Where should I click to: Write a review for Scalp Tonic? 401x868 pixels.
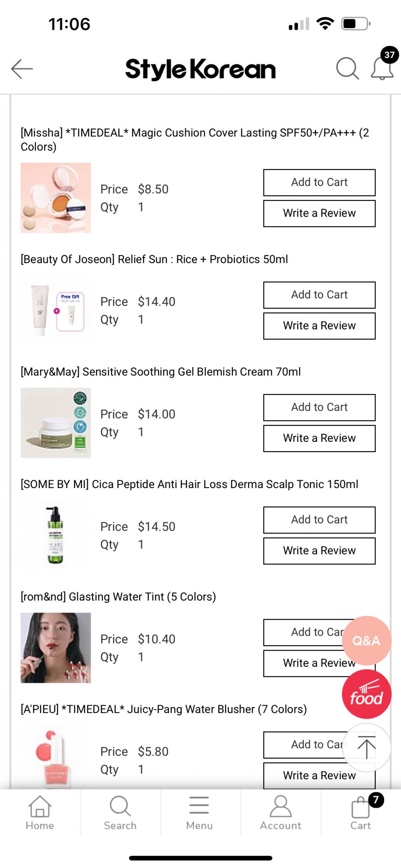pos(319,551)
